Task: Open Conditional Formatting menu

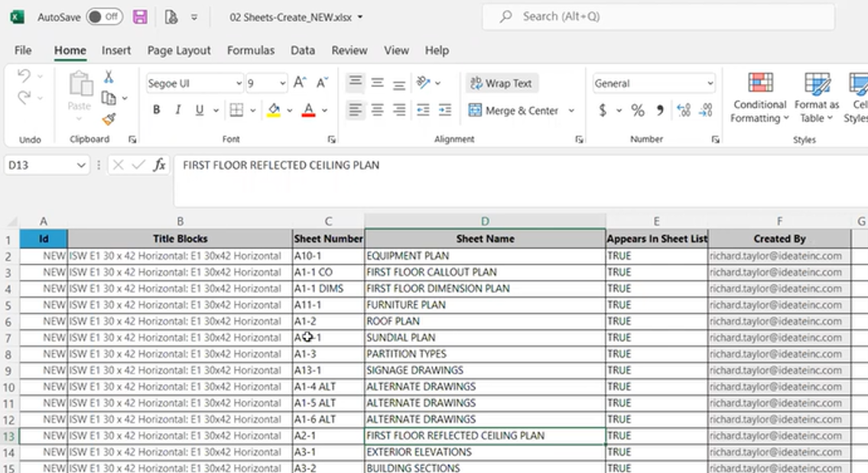Action: [760, 99]
